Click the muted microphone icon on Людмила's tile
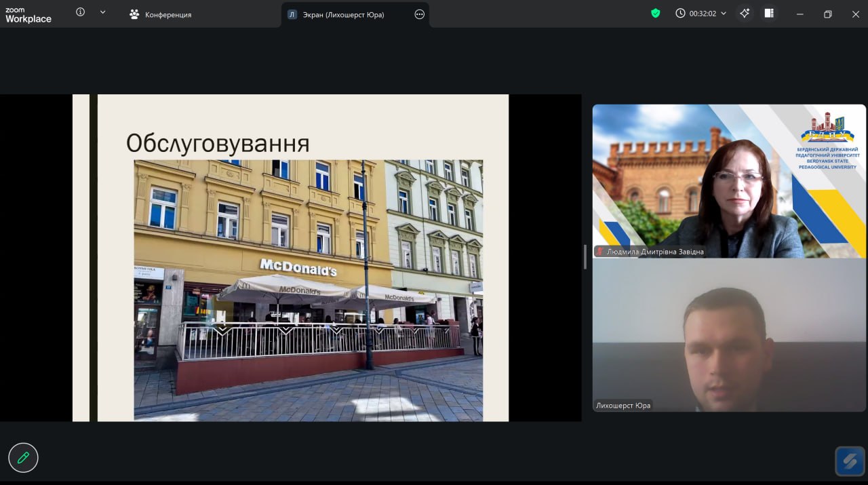 [600, 252]
